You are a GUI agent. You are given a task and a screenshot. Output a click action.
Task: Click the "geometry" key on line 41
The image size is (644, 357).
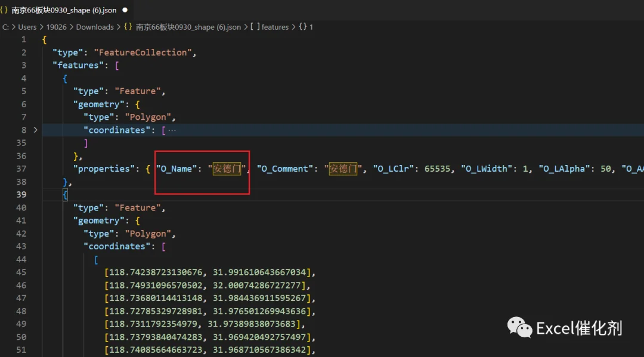98,221
